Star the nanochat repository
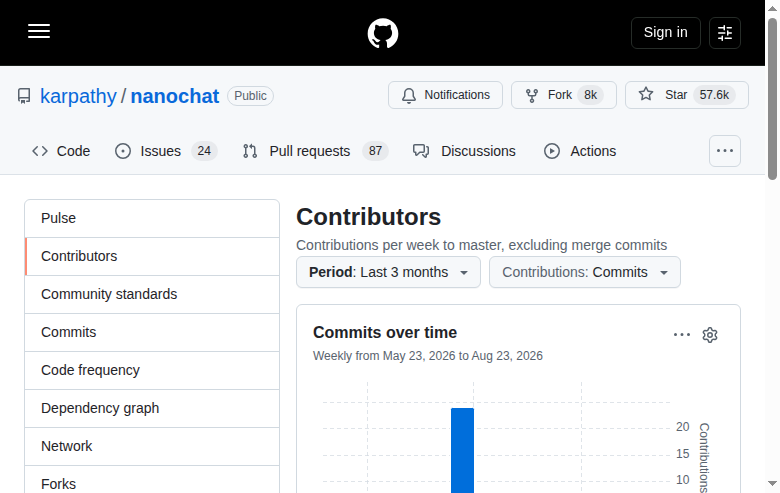The width and height of the screenshot is (780, 493). (686, 95)
